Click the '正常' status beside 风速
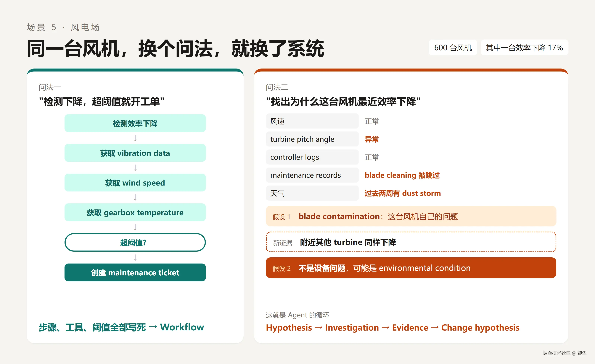The width and height of the screenshot is (595, 364). [372, 121]
